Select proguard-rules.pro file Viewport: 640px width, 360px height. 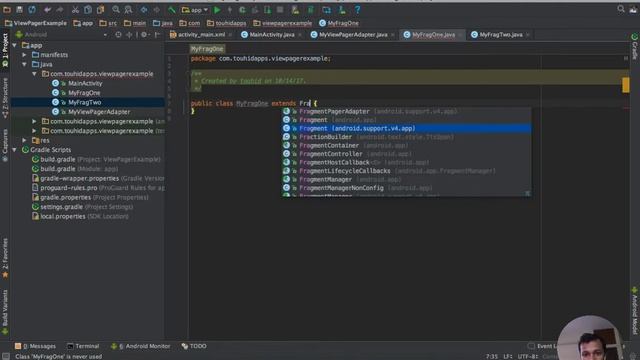point(69,188)
